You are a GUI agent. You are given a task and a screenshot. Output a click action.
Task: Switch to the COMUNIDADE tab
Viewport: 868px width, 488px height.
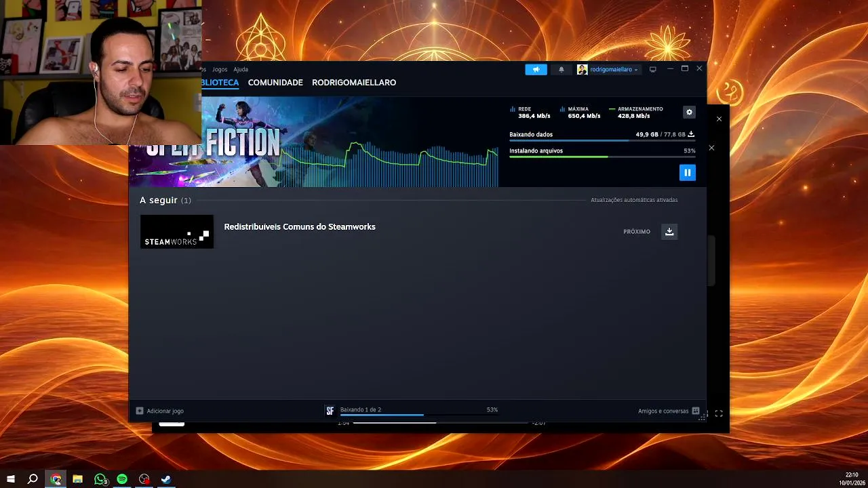click(275, 83)
